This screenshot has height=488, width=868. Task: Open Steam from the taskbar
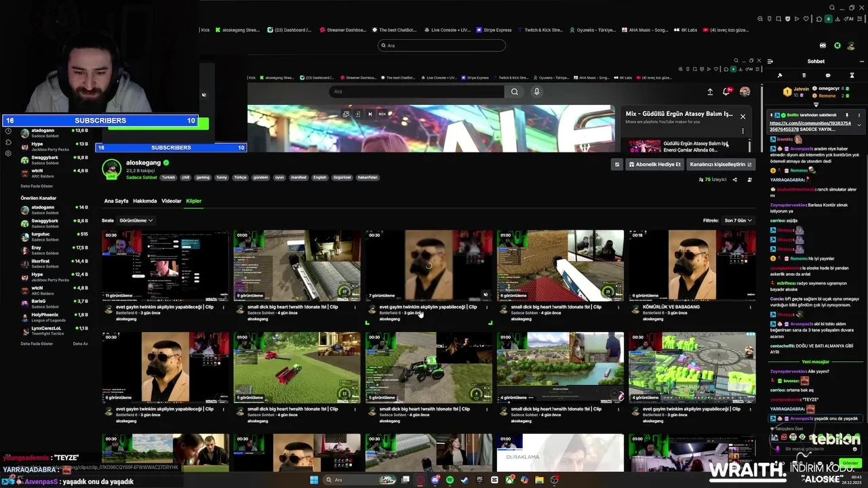pyautogui.click(x=465, y=480)
